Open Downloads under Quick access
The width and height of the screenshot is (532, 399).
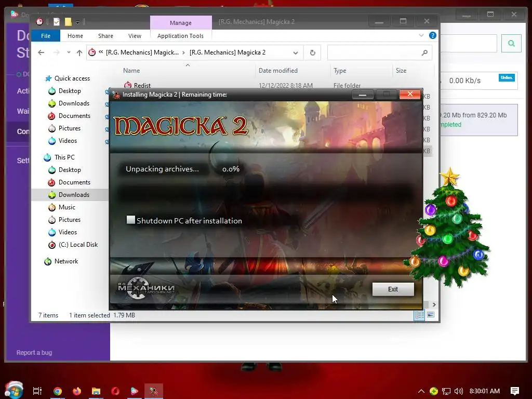(74, 103)
